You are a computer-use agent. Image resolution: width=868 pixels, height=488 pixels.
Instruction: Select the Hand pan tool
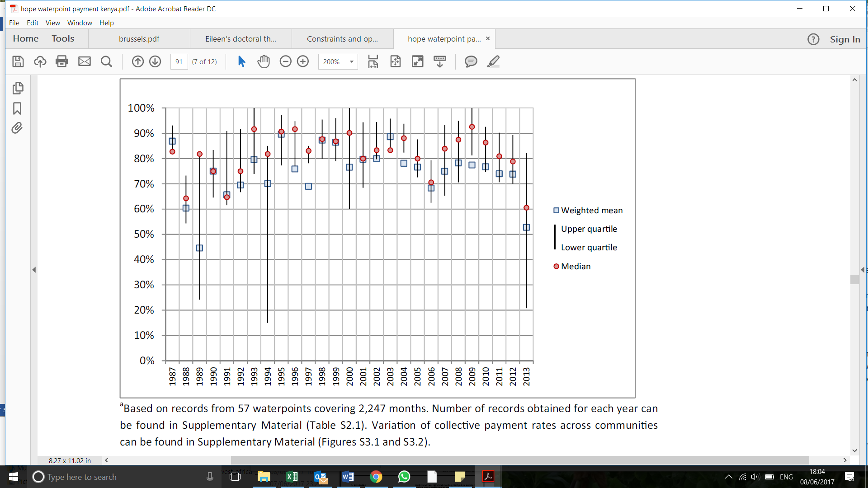tap(264, 61)
